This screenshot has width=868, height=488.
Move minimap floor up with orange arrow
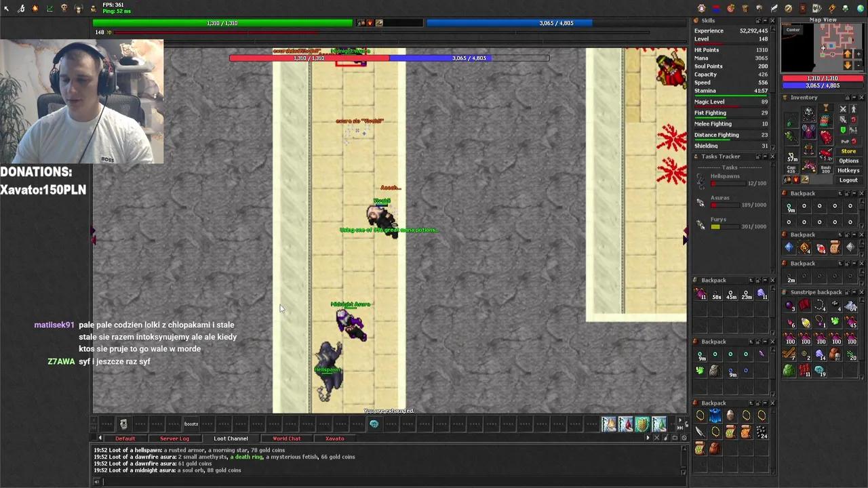coord(848,54)
